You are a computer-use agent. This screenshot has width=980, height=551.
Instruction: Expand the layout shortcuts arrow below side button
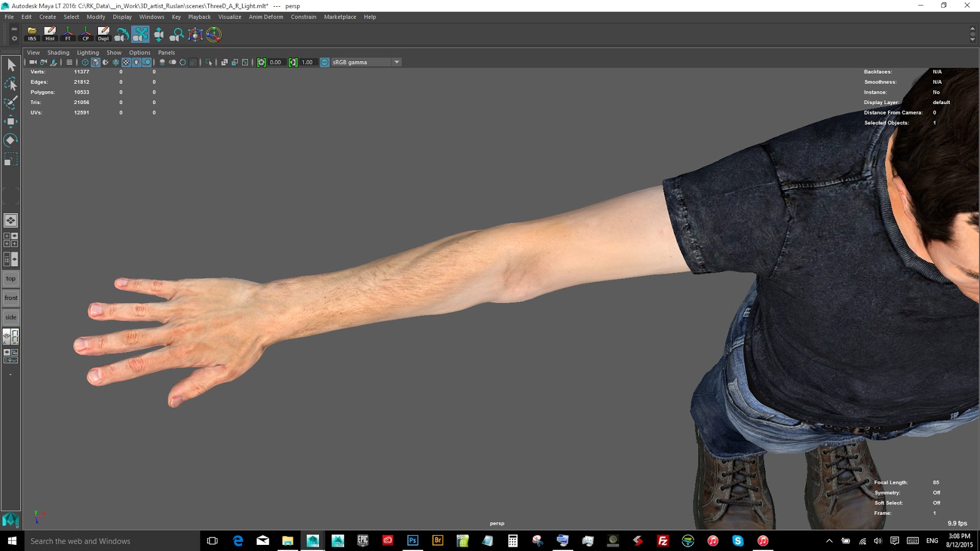click(10, 374)
